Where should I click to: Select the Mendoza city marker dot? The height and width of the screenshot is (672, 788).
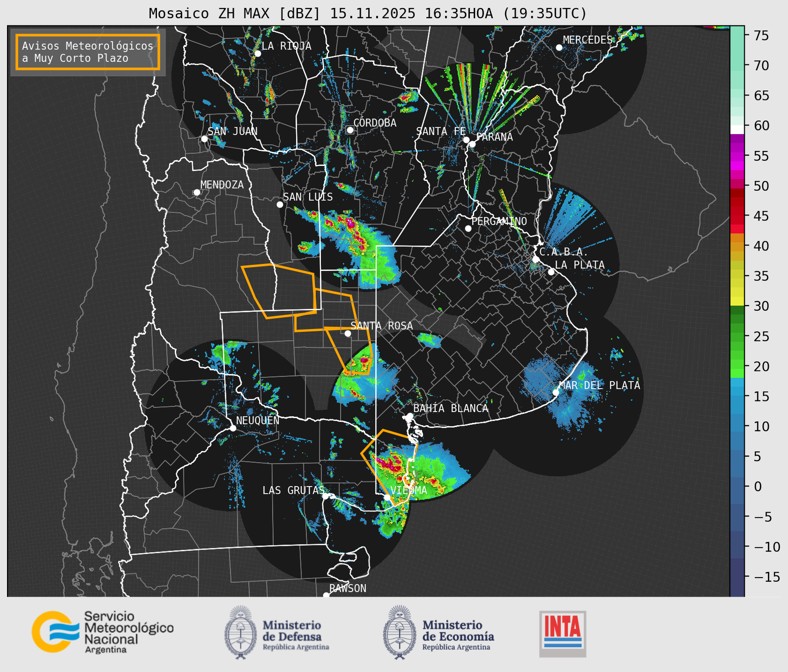pos(197,193)
